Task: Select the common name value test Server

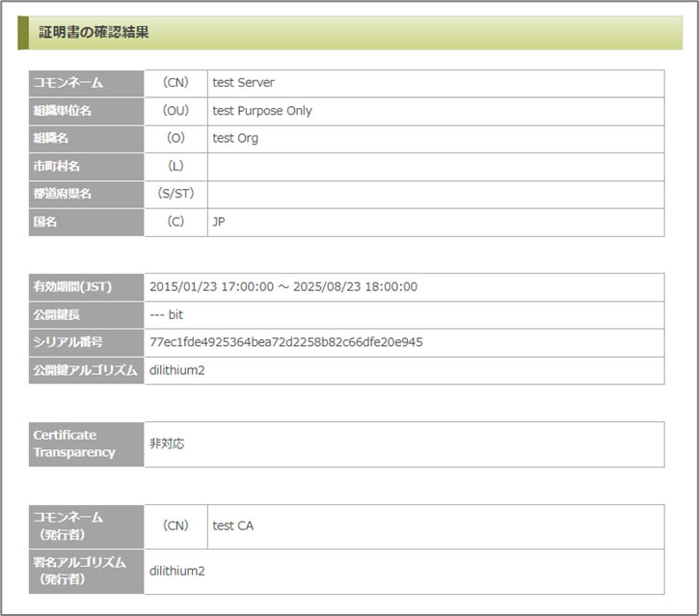Action: [x=243, y=83]
